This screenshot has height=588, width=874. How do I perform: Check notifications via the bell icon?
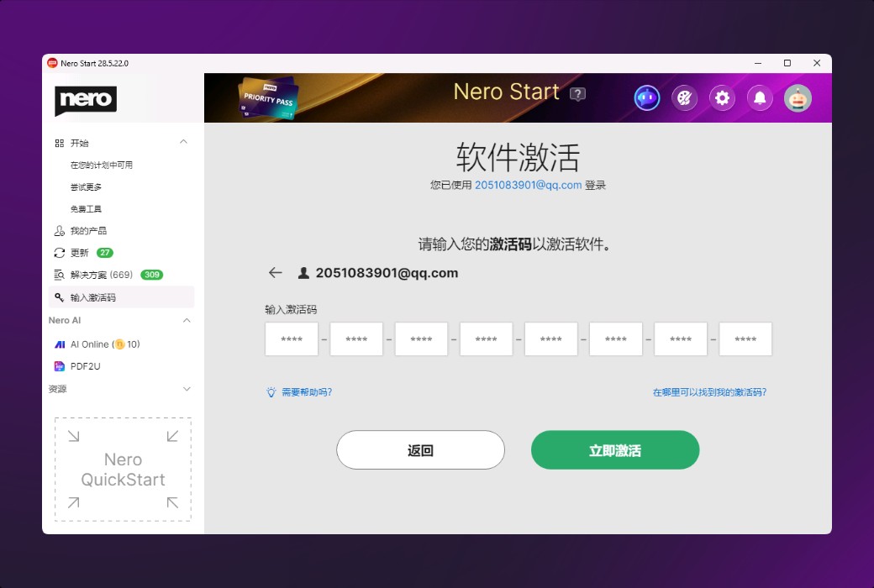760,98
